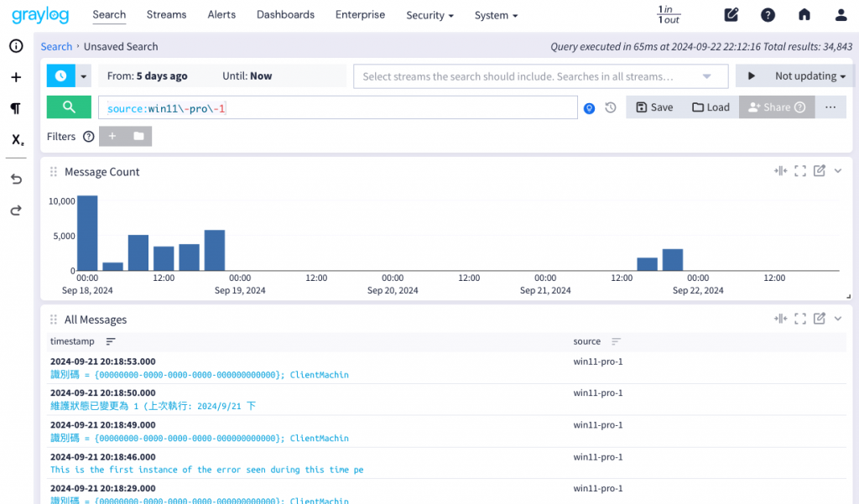Click the 1 in 1 out throughput indicator
The width and height of the screenshot is (859, 504).
click(x=669, y=15)
